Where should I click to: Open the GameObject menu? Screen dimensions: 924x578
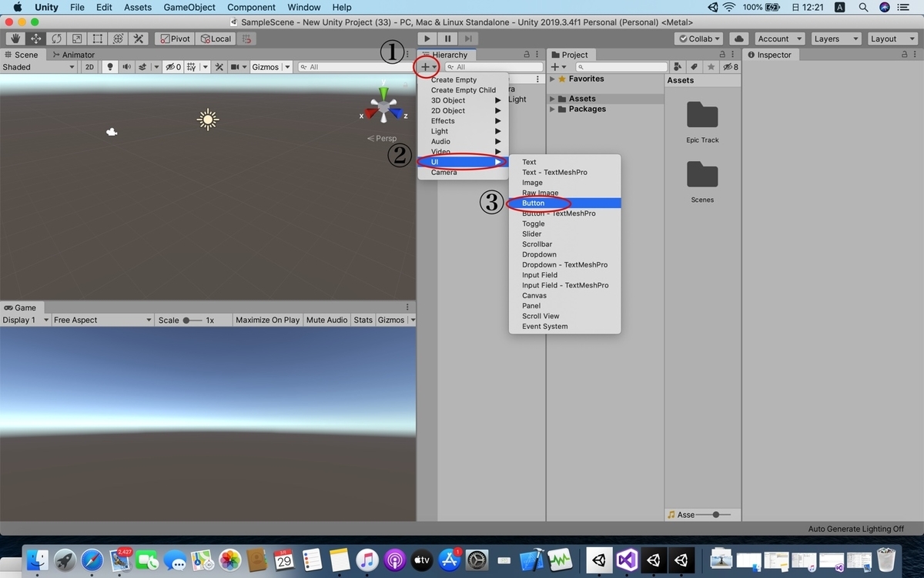[x=189, y=7]
